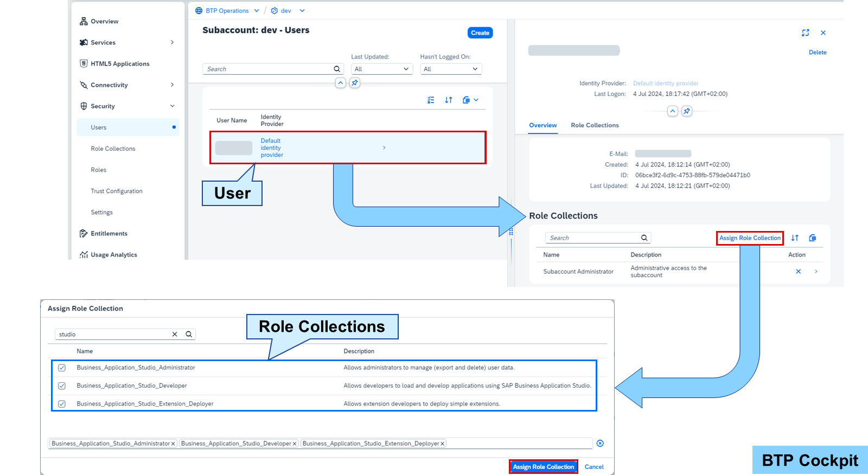The image size is (868, 475).
Task: Grab the panel splitter handle
Action: [x=511, y=232]
